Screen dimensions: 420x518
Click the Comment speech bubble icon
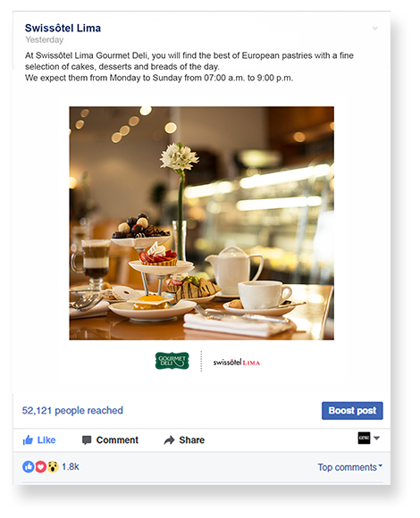87,440
